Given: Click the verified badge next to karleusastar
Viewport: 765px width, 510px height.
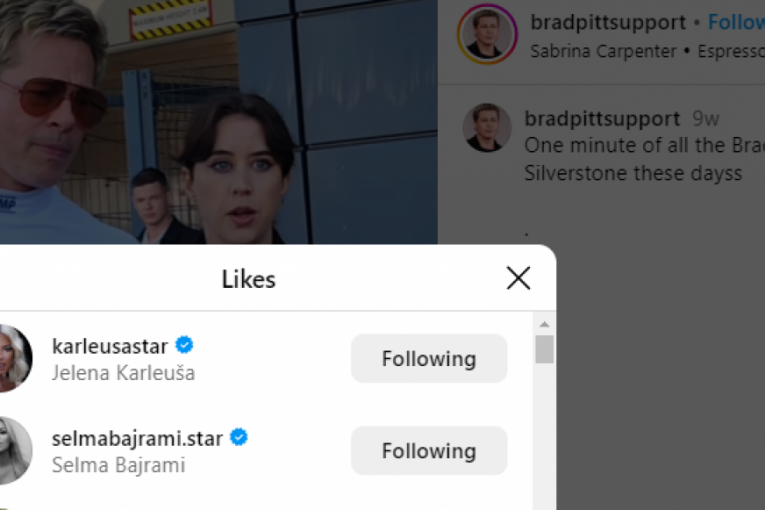Looking at the screenshot, I should (184, 345).
